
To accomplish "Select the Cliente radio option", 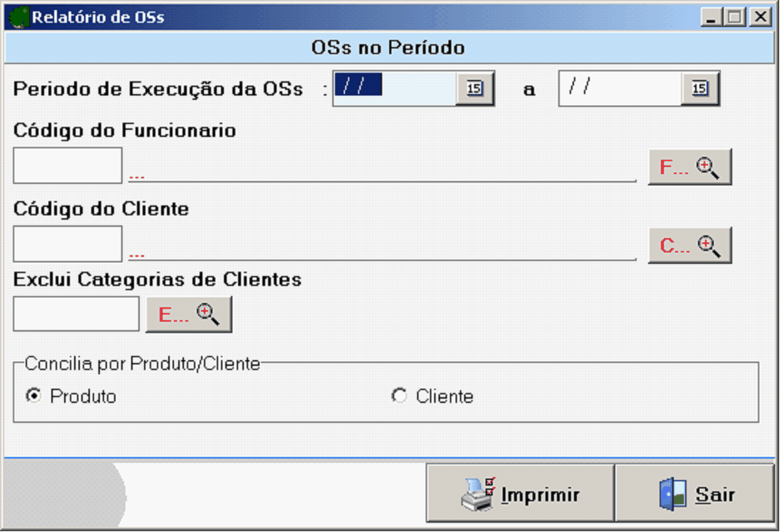I will [x=399, y=396].
